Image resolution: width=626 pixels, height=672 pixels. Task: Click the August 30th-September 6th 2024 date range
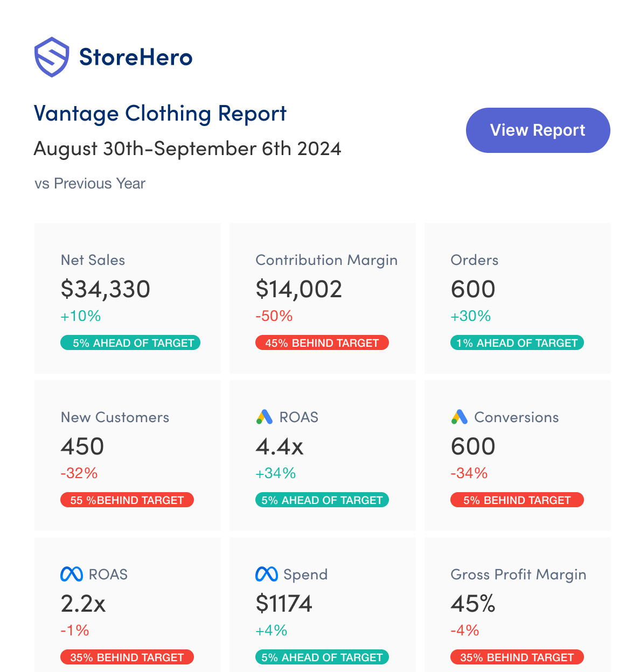click(187, 149)
